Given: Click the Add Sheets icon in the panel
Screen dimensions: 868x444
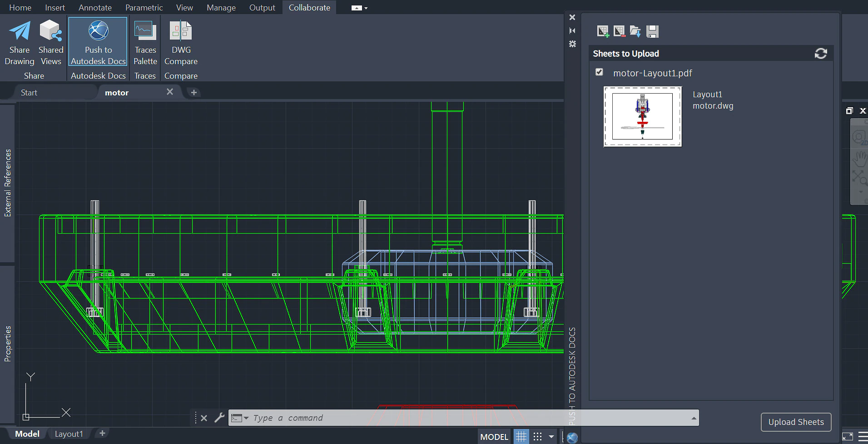Looking at the screenshot, I should pos(604,31).
